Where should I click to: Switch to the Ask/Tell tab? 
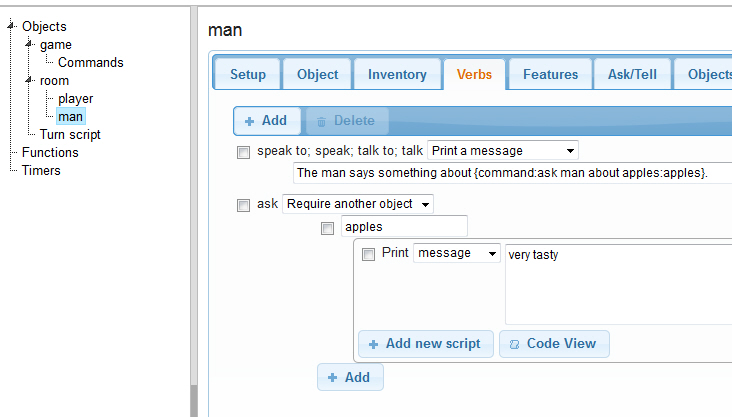click(631, 74)
